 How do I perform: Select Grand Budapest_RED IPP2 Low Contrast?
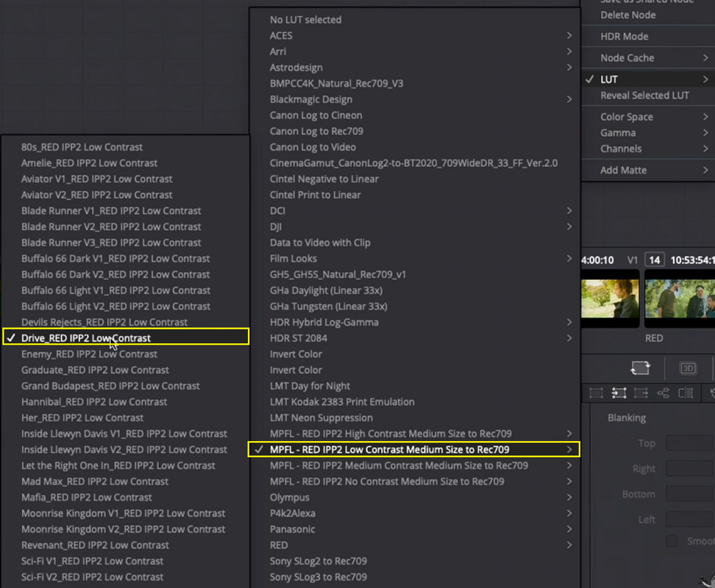(x=126, y=386)
